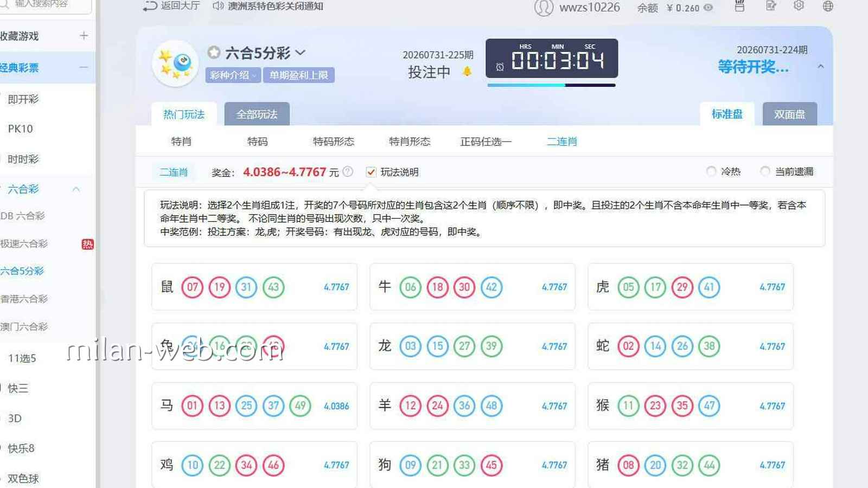Select the 羊 zodiac bet card
This screenshot has width=868, height=488.
(x=473, y=406)
